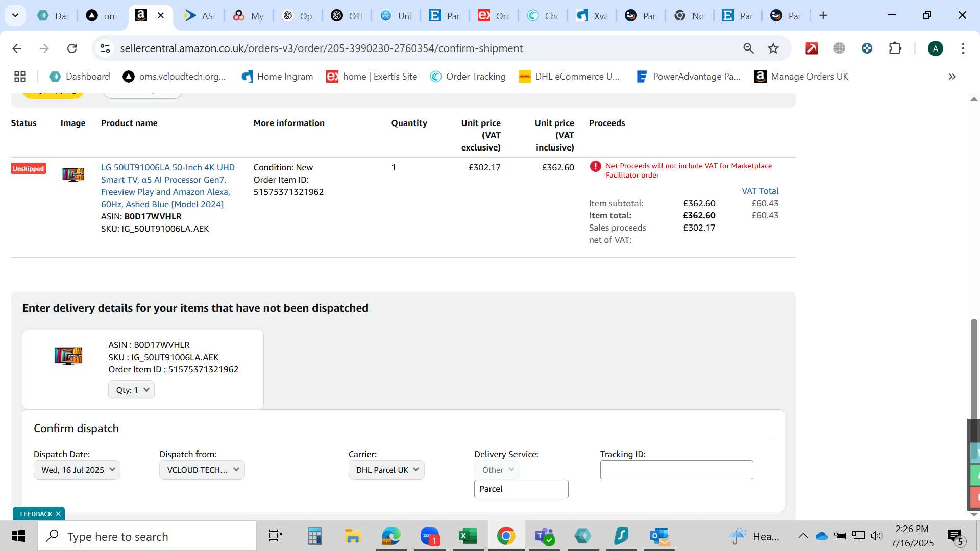Image resolution: width=980 pixels, height=551 pixels.
Task: Open the Chrome extensions puzzle icon
Action: (895, 48)
